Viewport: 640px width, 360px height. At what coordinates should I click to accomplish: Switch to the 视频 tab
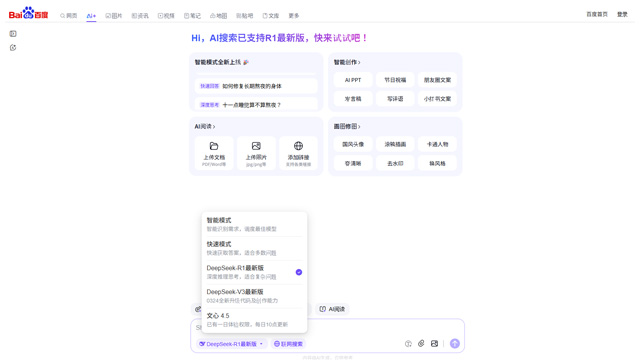(166, 16)
